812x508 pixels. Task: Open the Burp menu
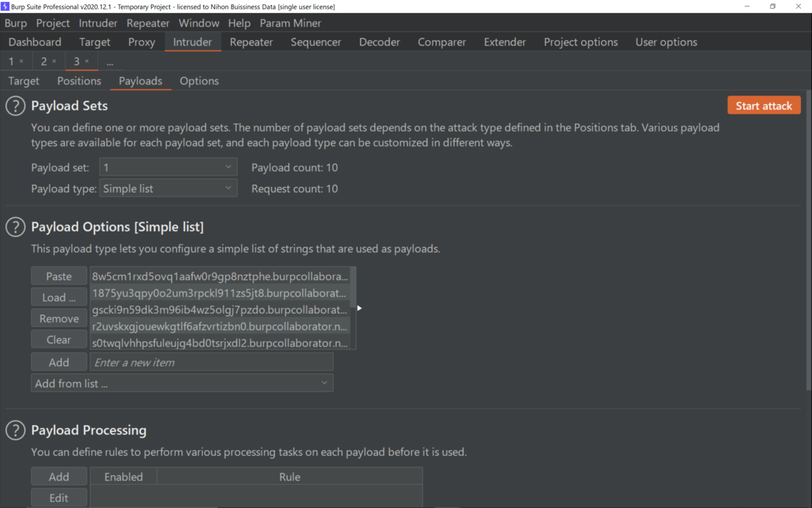point(16,23)
